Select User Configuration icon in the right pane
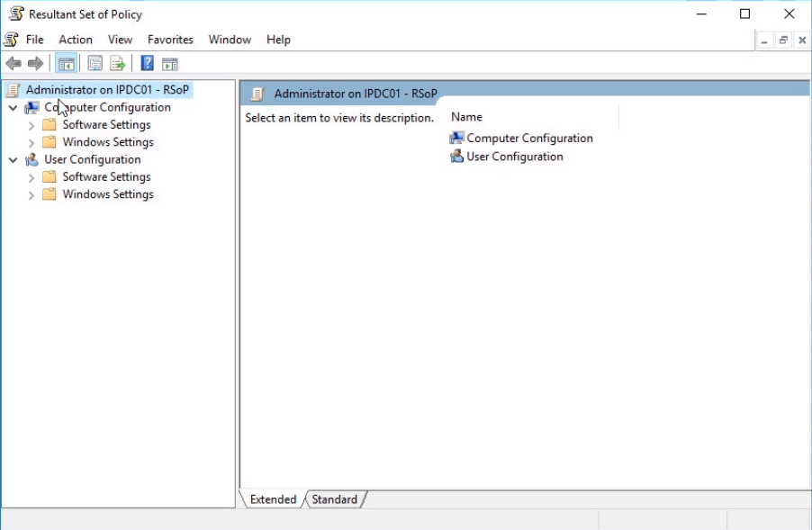Image resolution: width=812 pixels, height=530 pixels. pyautogui.click(x=457, y=157)
